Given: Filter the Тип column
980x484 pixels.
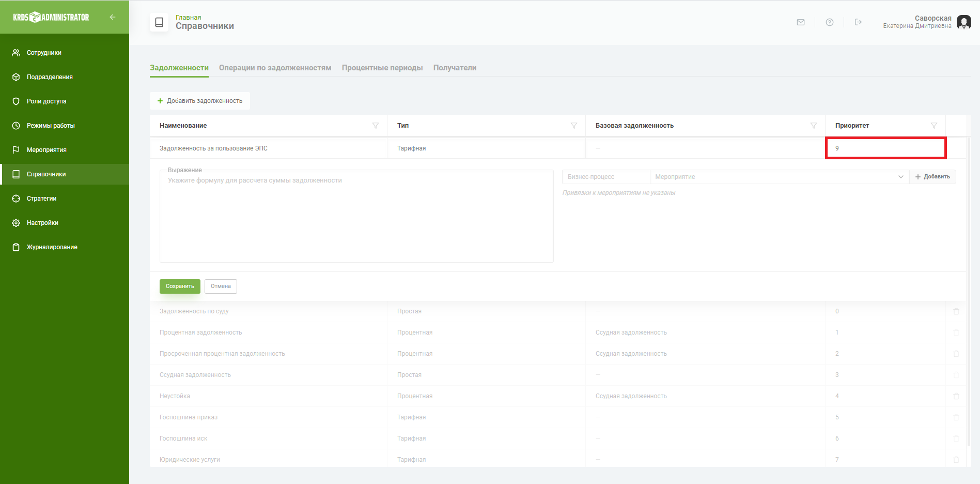Looking at the screenshot, I should [x=574, y=126].
